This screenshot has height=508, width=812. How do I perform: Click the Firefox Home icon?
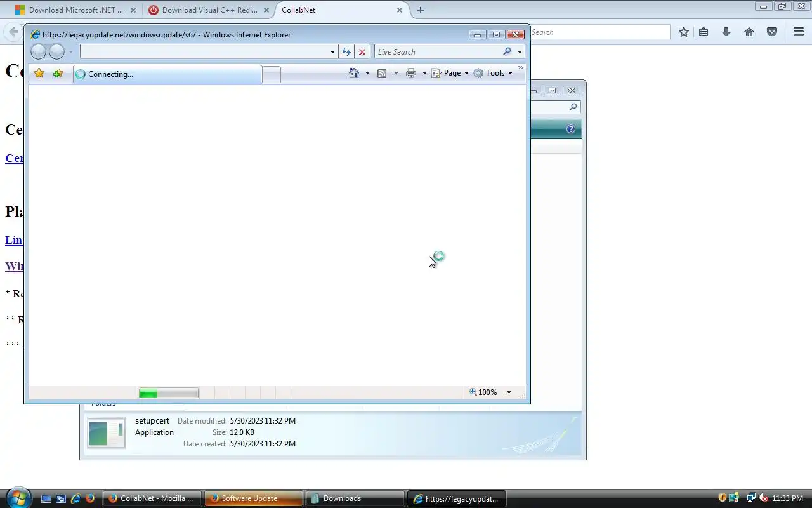(x=749, y=32)
